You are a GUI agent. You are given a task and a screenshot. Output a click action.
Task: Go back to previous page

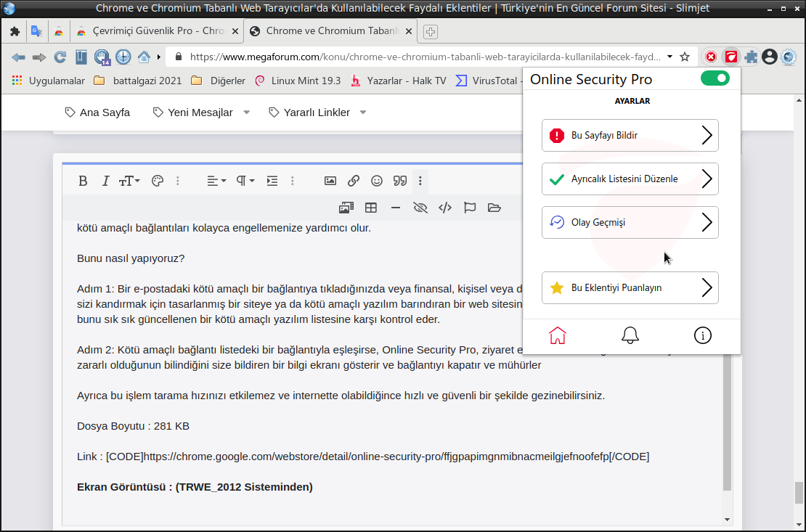pyautogui.click(x=18, y=57)
